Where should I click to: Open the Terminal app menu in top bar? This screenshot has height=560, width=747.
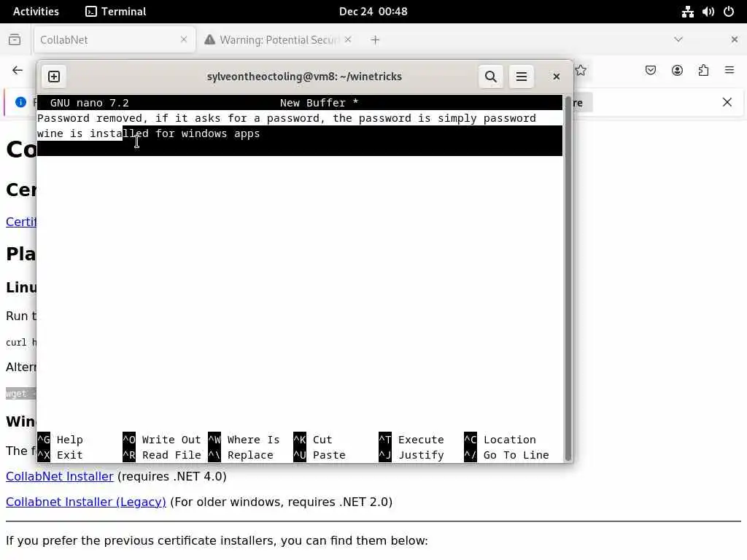tap(116, 12)
